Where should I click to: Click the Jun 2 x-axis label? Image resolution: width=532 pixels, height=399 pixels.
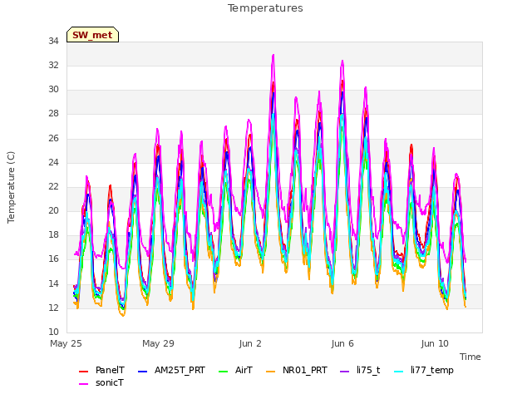tap(250, 343)
